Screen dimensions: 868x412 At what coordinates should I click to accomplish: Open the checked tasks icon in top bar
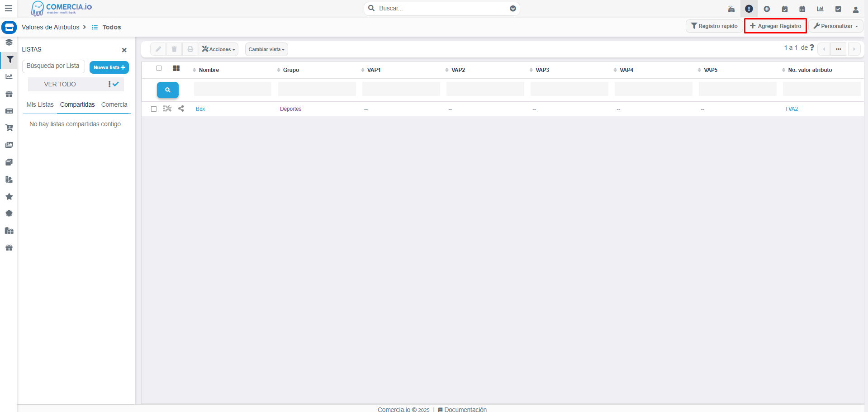838,9
